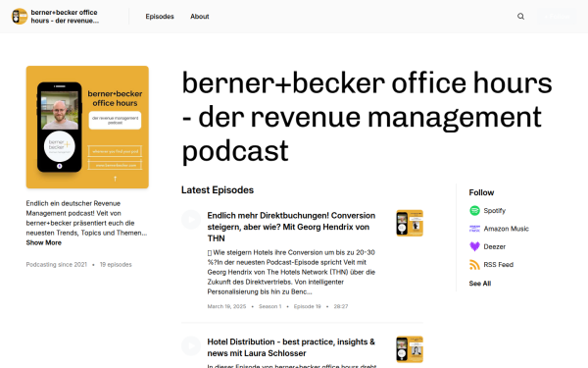Click the "Podcasting since 2021" text
Image resolution: width=588 pixels, height=368 pixels.
[x=56, y=265]
